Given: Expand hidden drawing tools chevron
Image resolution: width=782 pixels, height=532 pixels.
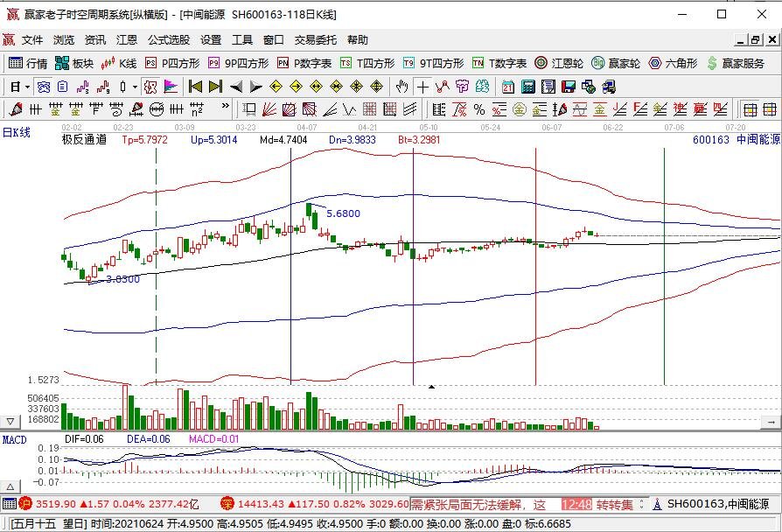Looking at the screenshot, I should point(226,106).
